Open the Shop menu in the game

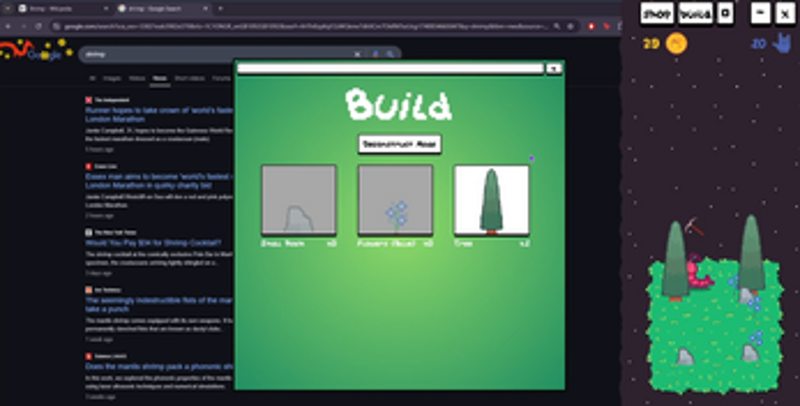pyautogui.click(x=656, y=14)
